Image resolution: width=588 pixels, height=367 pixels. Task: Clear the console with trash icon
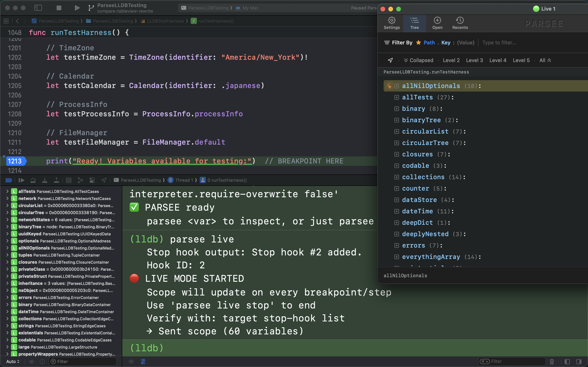point(552,361)
